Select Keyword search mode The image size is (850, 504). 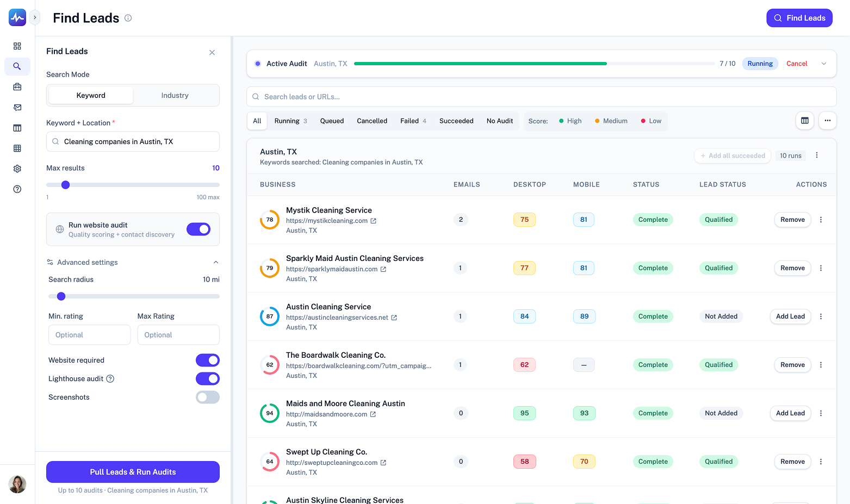coord(91,95)
